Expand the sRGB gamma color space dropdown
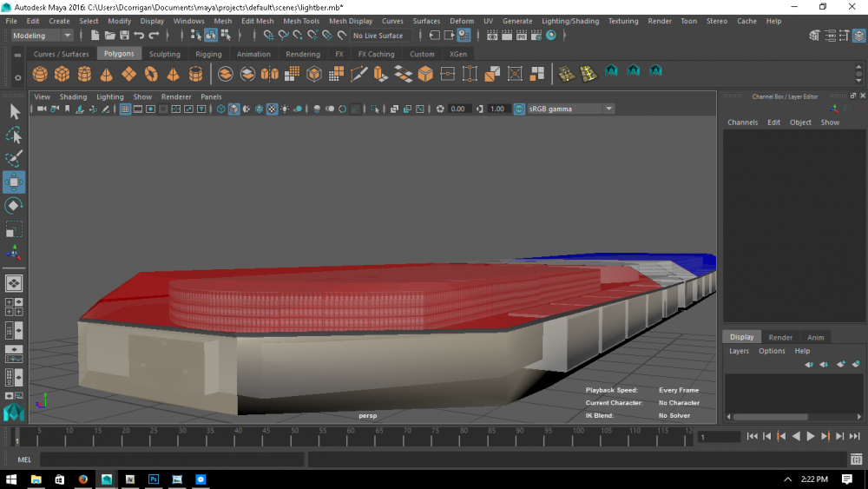Image resolution: width=868 pixels, height=489 pixels. point(608,109)
